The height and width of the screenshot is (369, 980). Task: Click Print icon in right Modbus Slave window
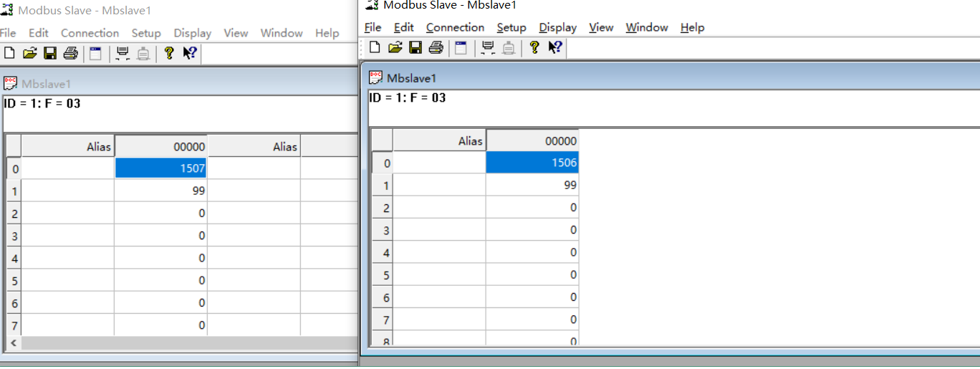coord(436,47)
